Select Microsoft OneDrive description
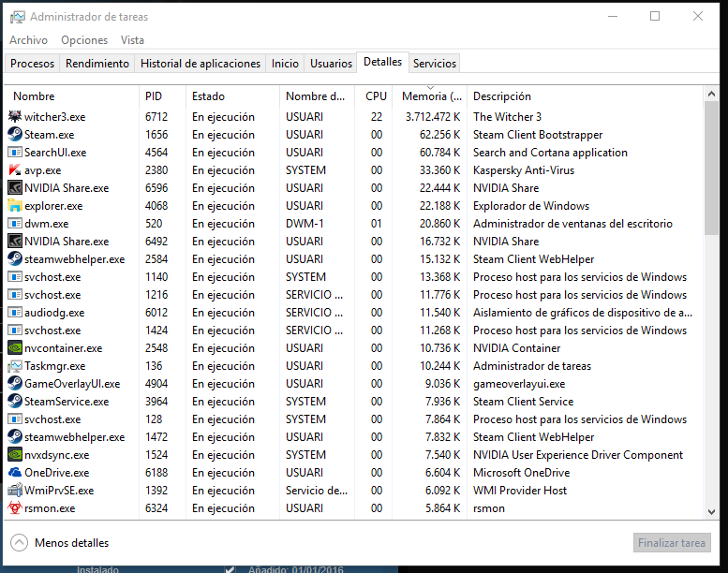 coord(521,472)
